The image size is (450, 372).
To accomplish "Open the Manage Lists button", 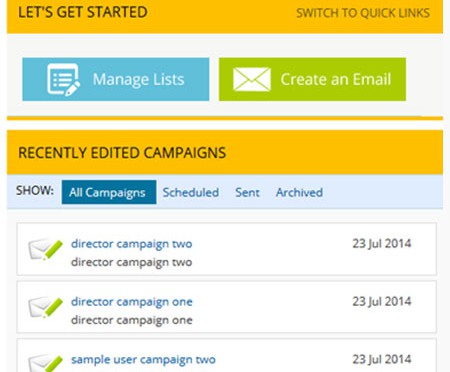I will 116,79.
